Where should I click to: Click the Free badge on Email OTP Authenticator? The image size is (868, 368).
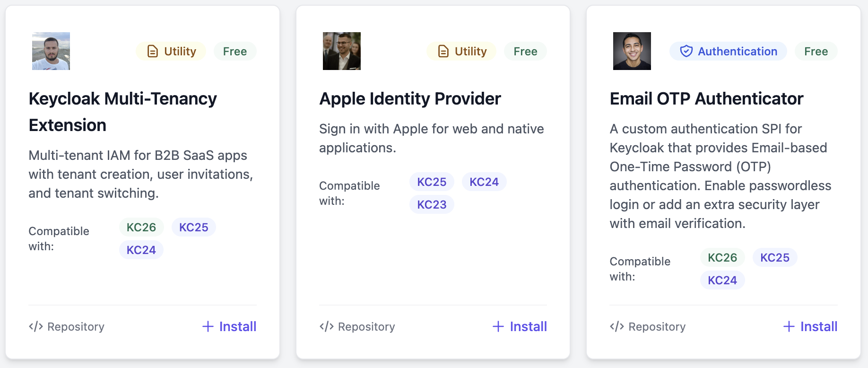tap(816, 51)
